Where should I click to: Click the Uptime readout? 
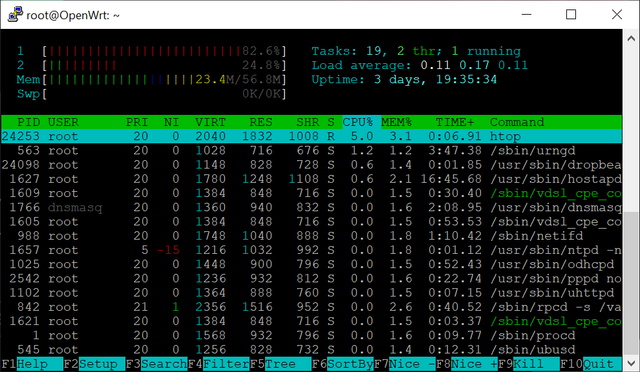point(404,80)
